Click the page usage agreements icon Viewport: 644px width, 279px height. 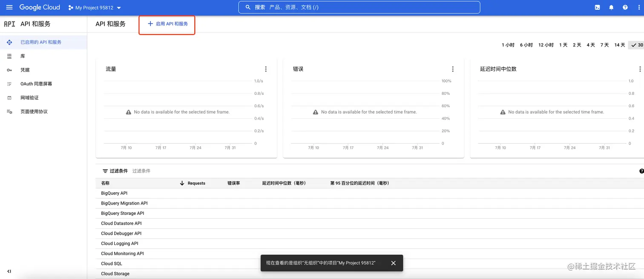pyautogui.click(x=9, y=111)
